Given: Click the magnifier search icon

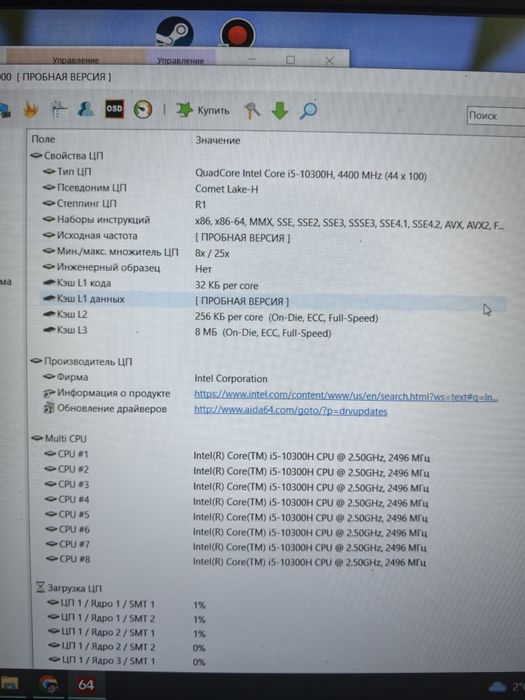Looking at the screenshot, I should coord(308,110).
